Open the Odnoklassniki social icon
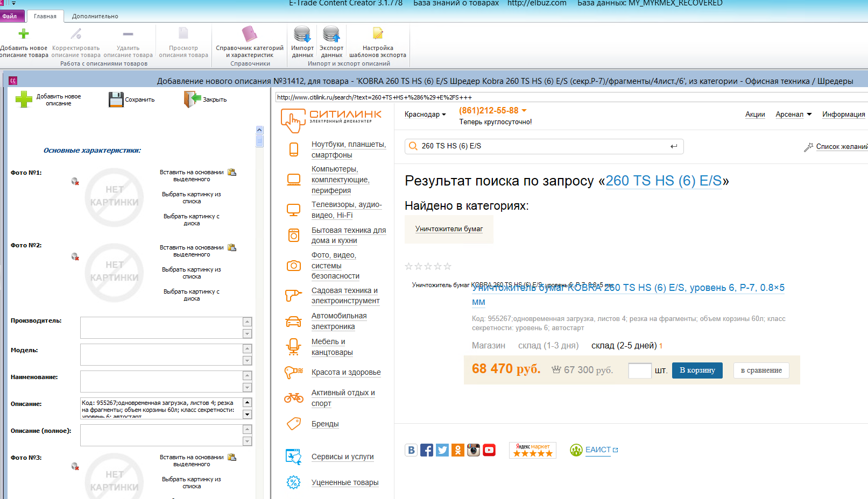This screenshot has height=499, width=868. (458, 450)
